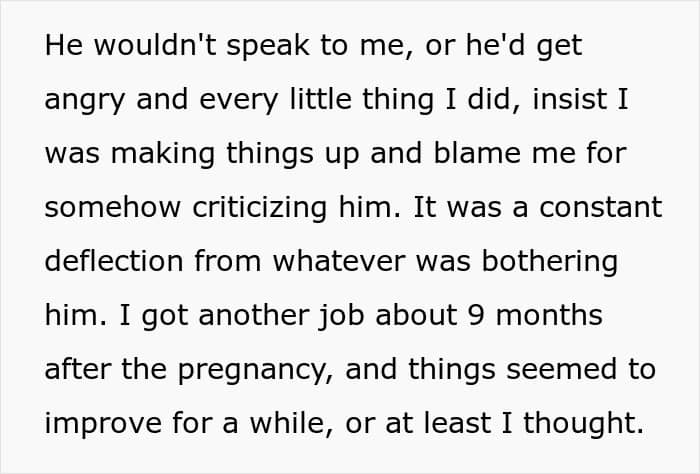Select the word "constant"

(x=601, y=208)
